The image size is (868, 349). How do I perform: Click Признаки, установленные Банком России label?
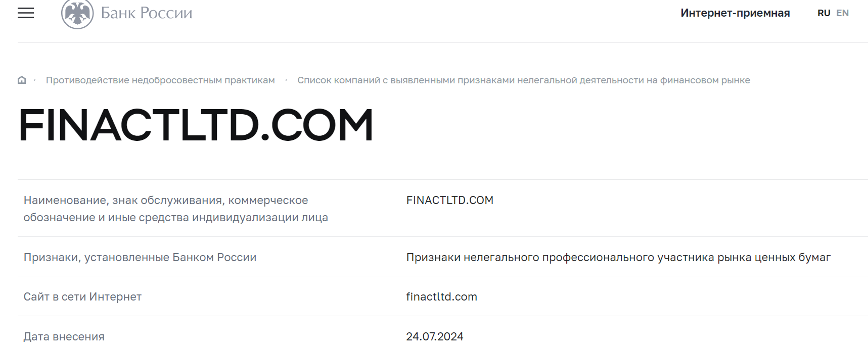click(x=140, y=257)
